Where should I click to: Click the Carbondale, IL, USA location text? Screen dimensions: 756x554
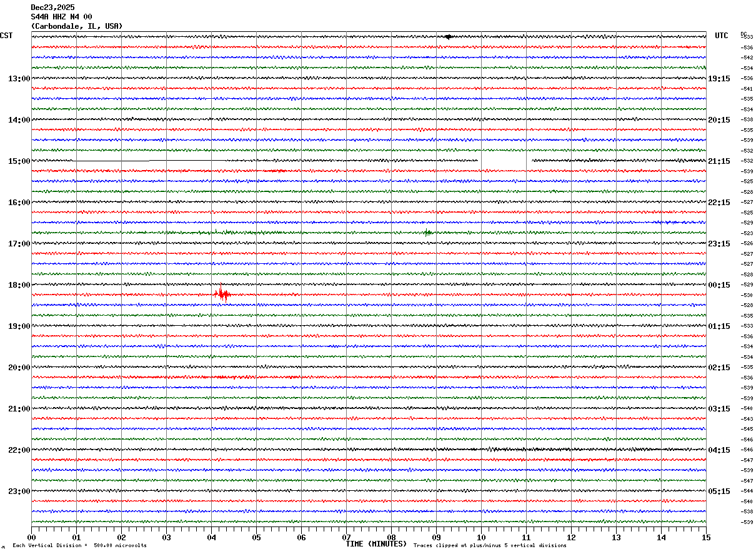(x=76, y=26)
